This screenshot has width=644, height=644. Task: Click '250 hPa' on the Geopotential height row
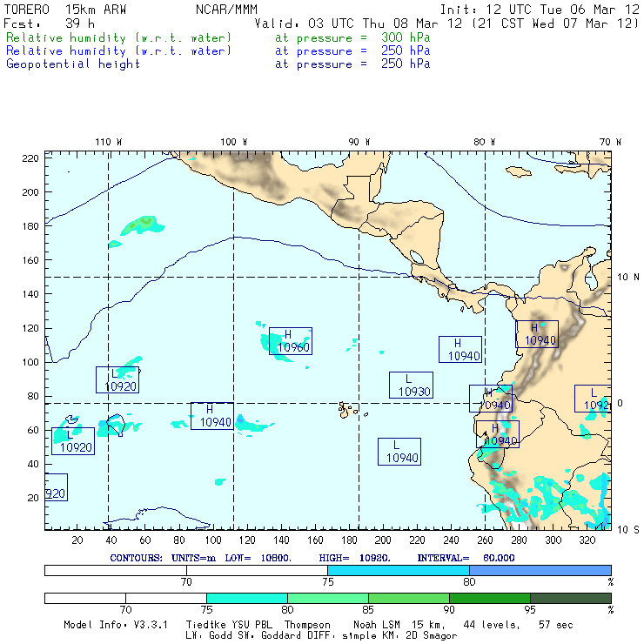pos(406,64)
